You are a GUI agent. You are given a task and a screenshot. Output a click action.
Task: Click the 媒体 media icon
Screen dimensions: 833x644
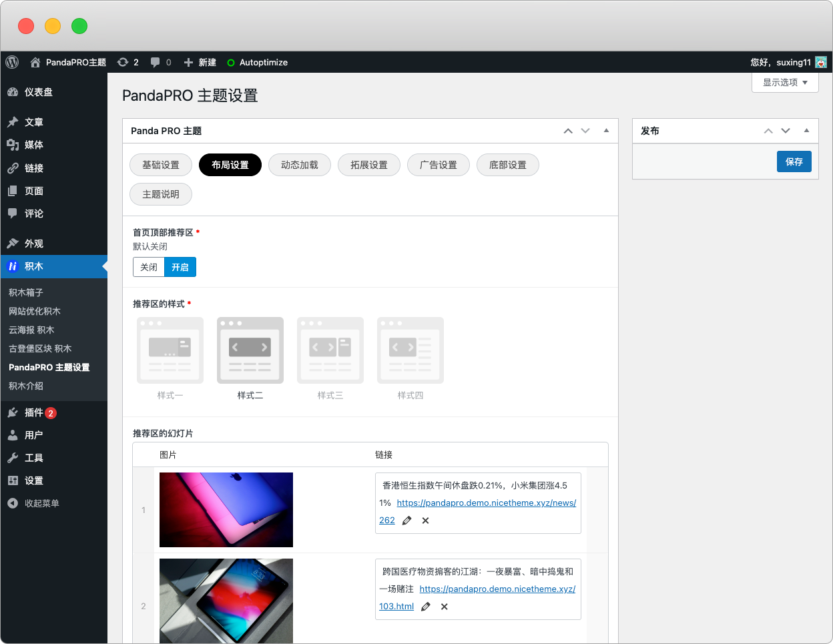[x=13, y=145]
